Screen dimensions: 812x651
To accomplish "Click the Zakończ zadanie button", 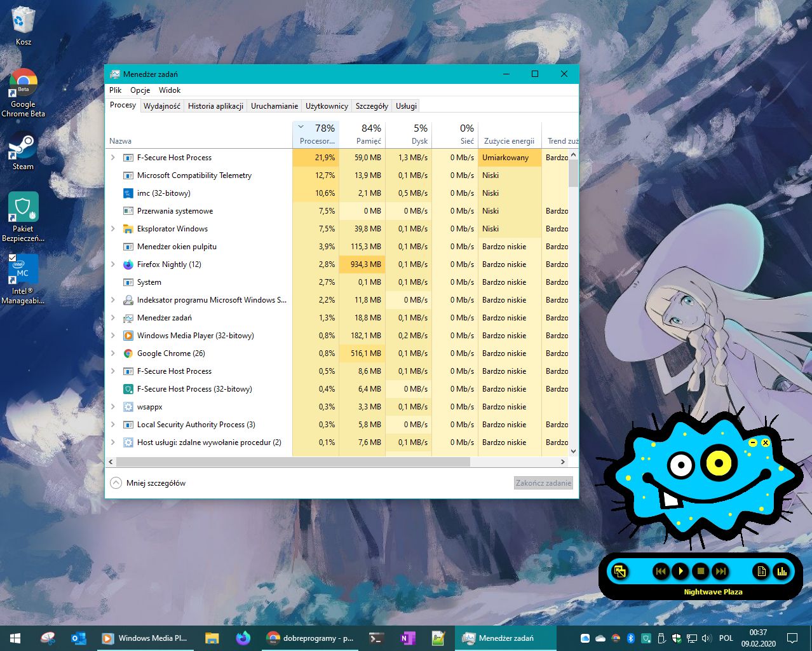I will pyautogui.click(x=543, y=483).
